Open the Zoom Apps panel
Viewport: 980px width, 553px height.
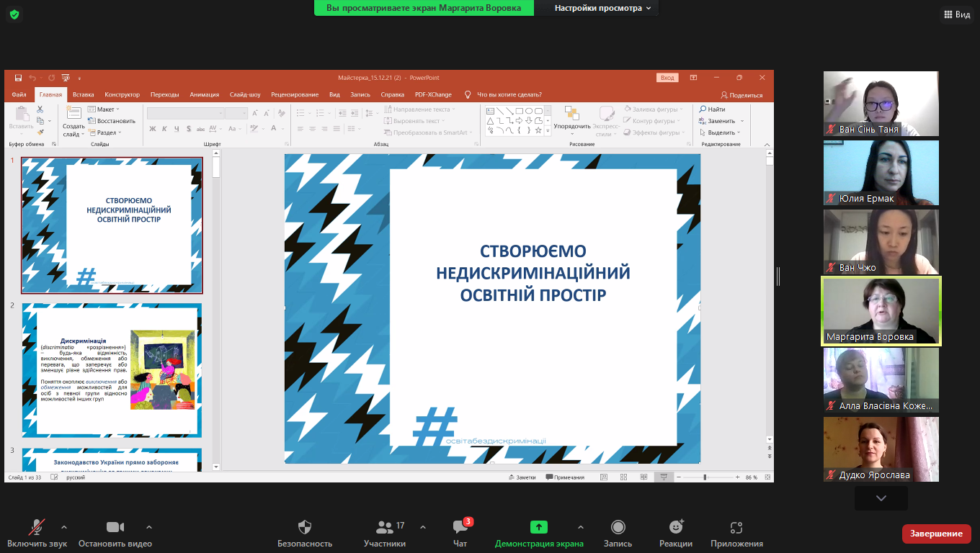[736, 527]
